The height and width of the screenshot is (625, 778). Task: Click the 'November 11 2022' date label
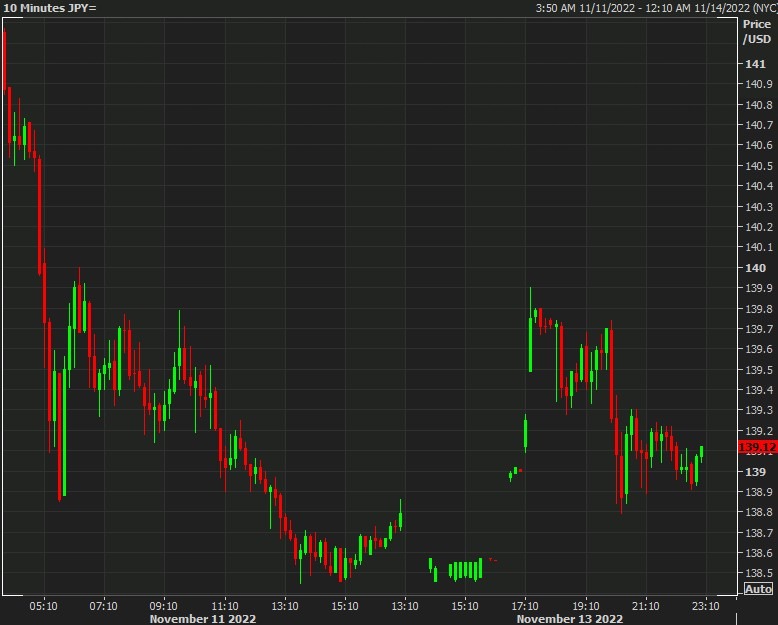pyautogui.click(x=203, y=619)
